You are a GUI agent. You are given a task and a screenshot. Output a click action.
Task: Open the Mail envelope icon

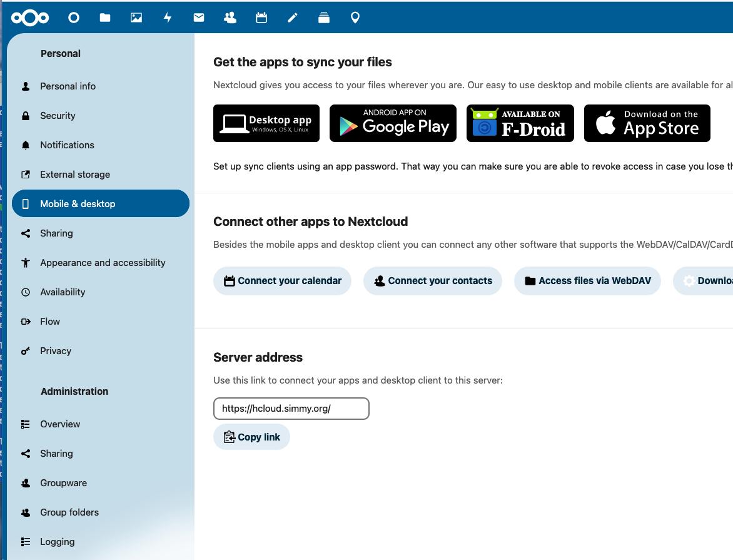point(199,18)
